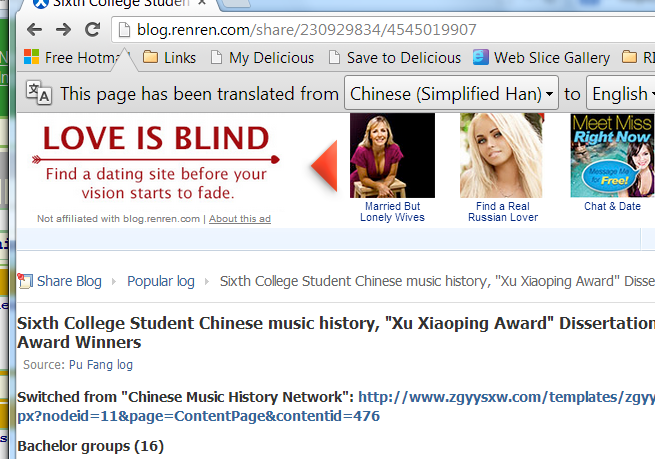
Task: Open the English target language dropdown
Action: 621,93
